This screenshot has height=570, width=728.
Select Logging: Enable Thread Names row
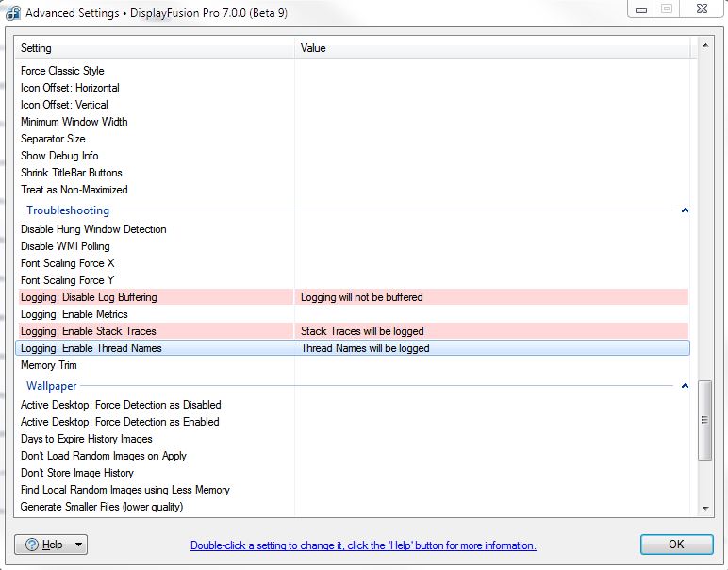(x=91, y=348)
